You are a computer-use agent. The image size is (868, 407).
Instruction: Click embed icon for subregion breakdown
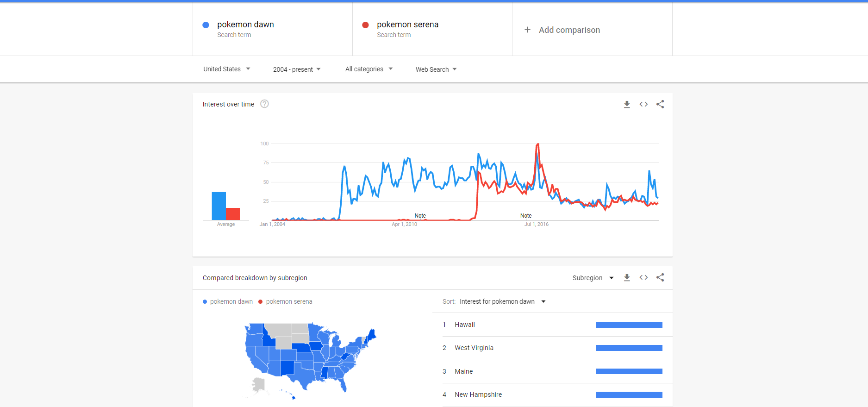(x=643, y=278)
